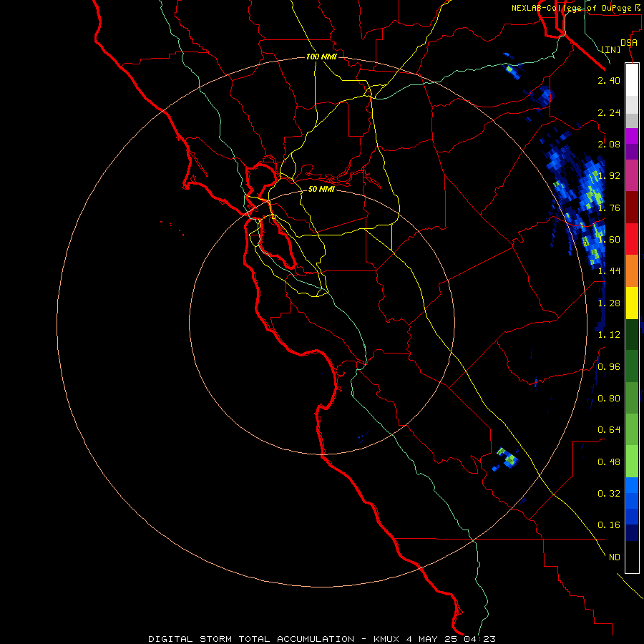Pick the dark purple legend swatch
Viewport: 644px width, 644px height.
click(x=632, y=152)
